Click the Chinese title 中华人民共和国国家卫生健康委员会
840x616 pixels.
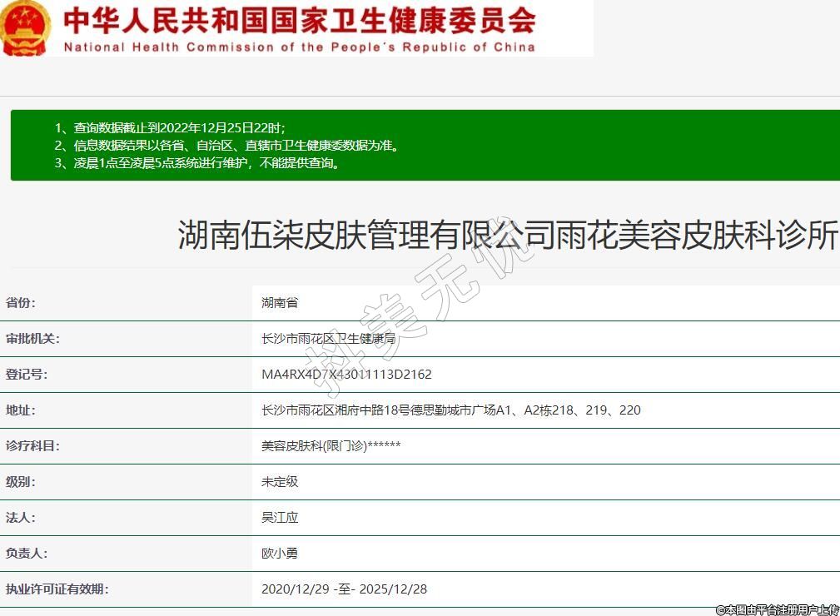(300, 19)
